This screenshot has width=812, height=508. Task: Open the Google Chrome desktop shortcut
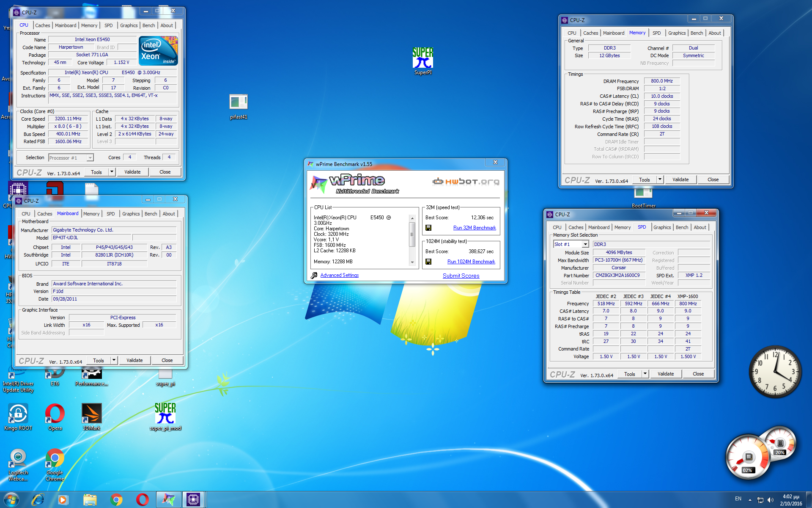55,464
